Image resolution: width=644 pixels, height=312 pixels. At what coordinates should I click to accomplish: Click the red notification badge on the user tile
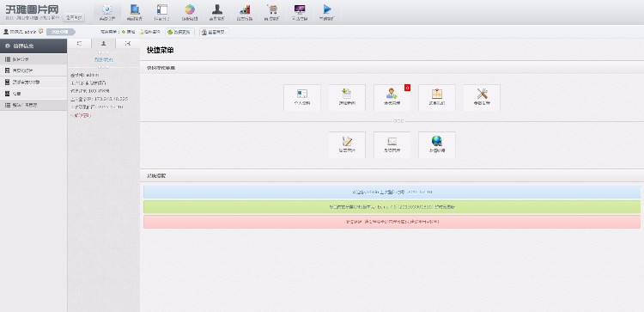[x=407, y=88]
